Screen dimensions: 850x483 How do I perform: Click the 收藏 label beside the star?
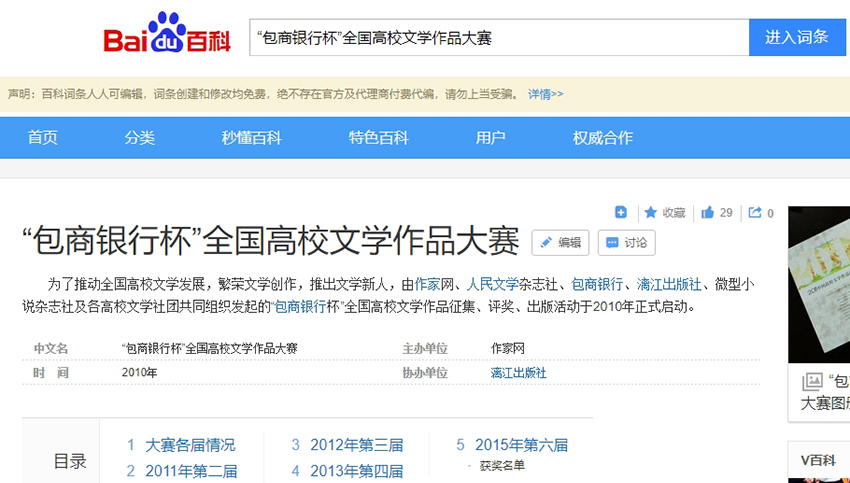pyautogui.click(x=674, y=213)
